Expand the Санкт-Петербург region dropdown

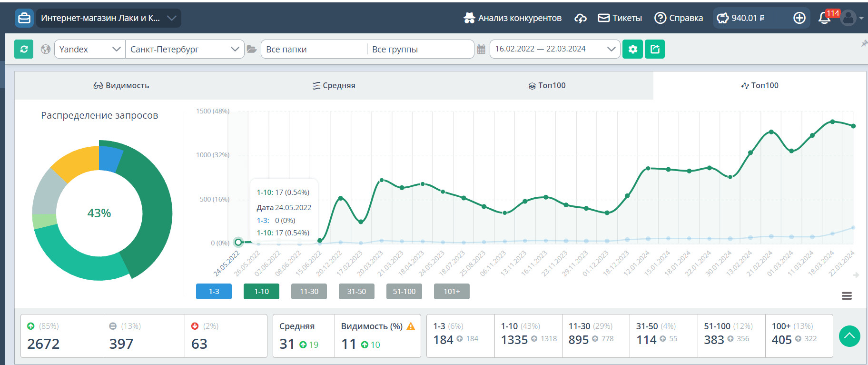click(184, 49)
